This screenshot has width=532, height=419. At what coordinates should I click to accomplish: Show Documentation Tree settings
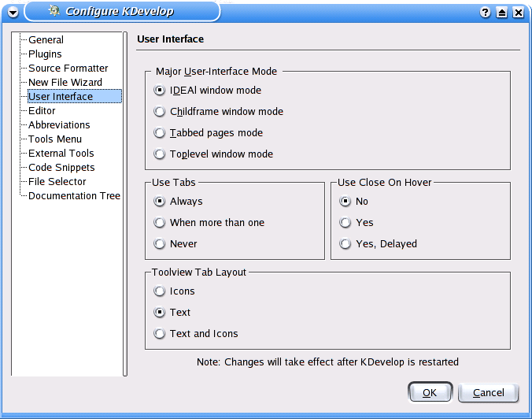point(74,196)
